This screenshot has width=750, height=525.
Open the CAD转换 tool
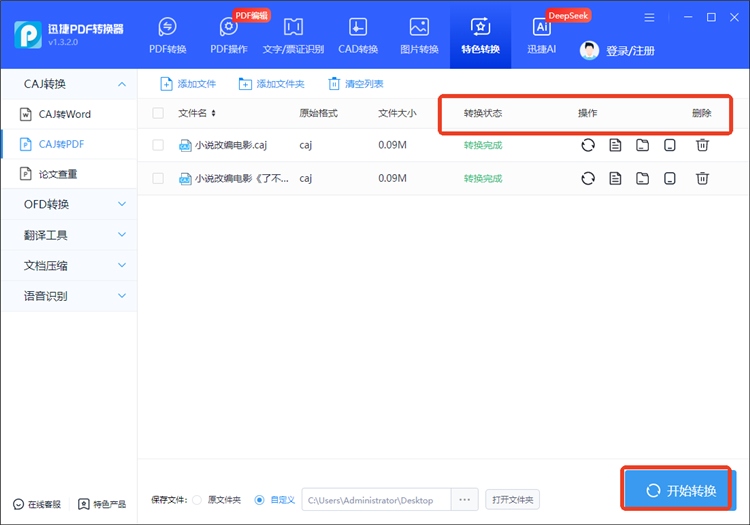point(356,35)
